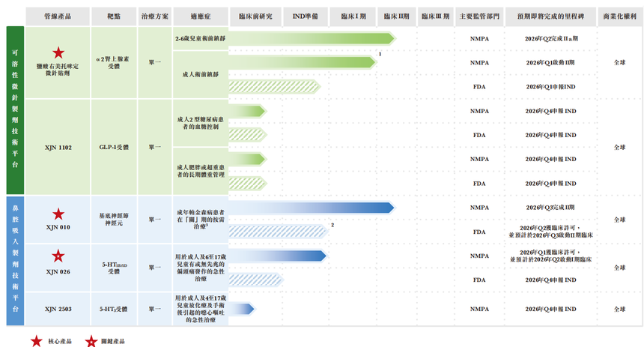Click the XJN 2503 milestone 2026年Q4申報IND
644x347 pixels.
click(x=550, y=309)
